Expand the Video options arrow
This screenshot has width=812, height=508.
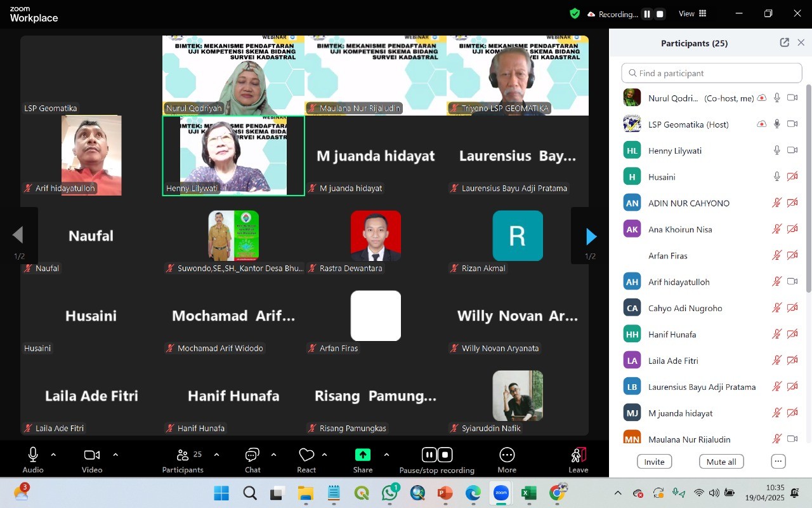[115, 455]
